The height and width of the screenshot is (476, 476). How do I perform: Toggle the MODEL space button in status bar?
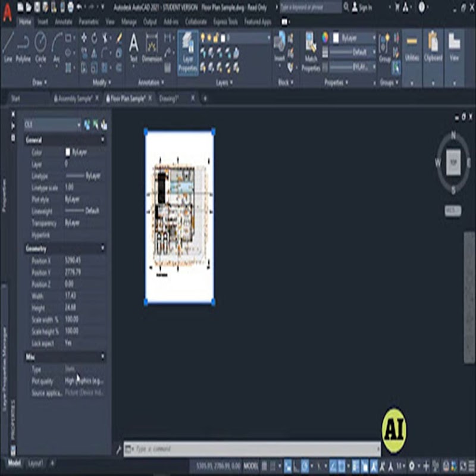(x=250, y=465)
